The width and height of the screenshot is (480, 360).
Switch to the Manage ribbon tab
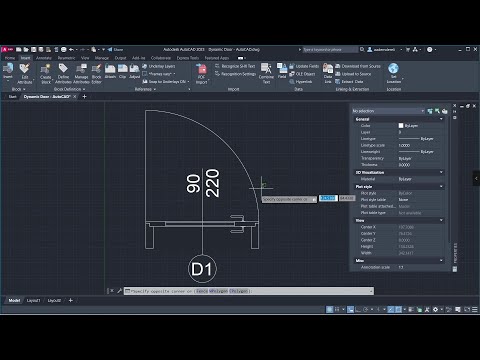[x=102, y=58]
